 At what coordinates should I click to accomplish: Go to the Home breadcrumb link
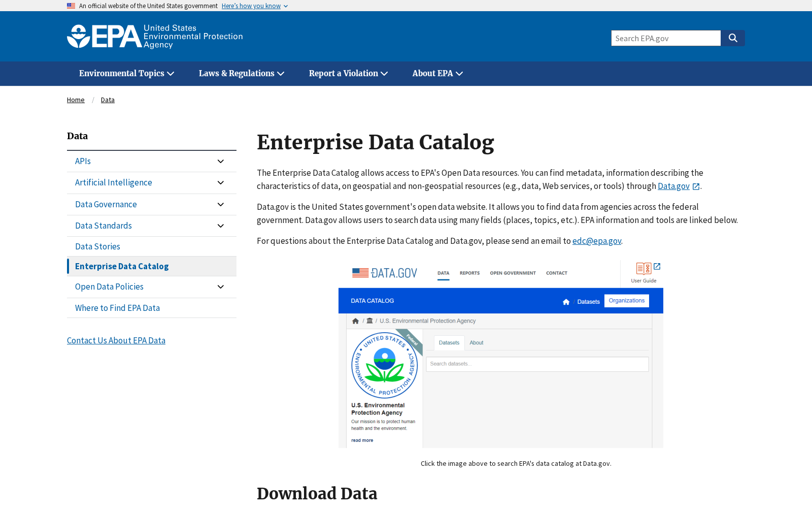76,100
